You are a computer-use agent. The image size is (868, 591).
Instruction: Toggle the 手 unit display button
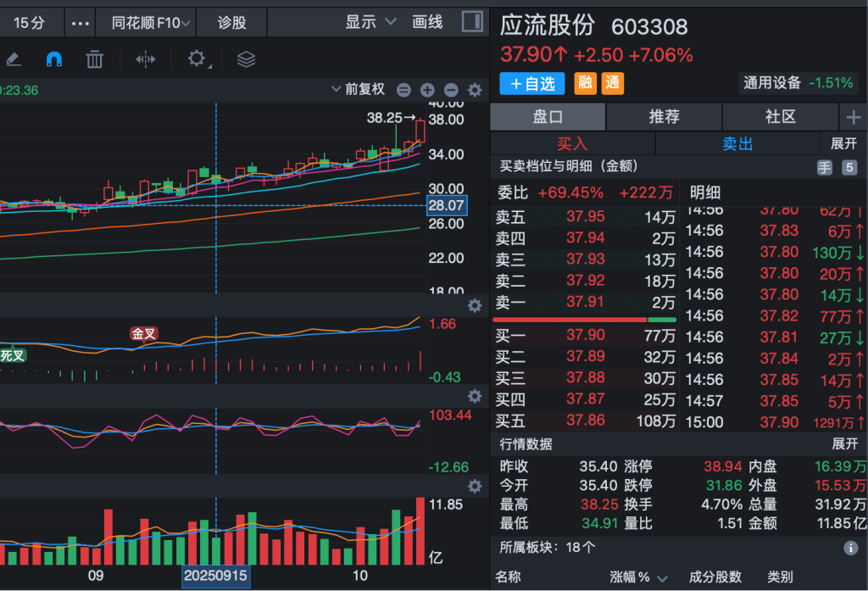tap(824, 168)
